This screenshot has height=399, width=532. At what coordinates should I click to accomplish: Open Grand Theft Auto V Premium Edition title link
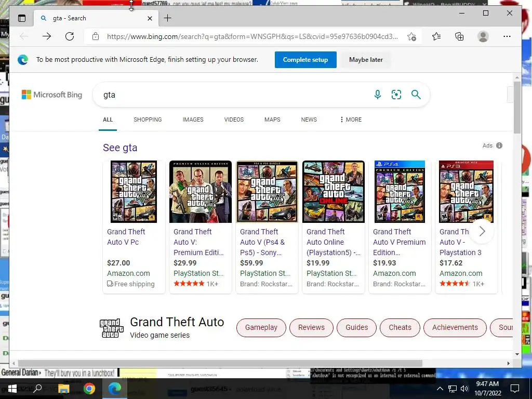click(x=400, y=242)
